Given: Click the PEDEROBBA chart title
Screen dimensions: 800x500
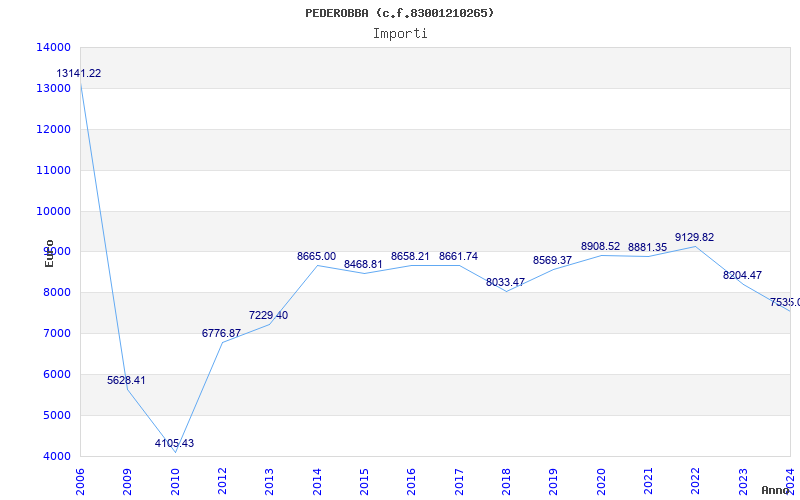Looking at the screenshot, I should point(400,13).
